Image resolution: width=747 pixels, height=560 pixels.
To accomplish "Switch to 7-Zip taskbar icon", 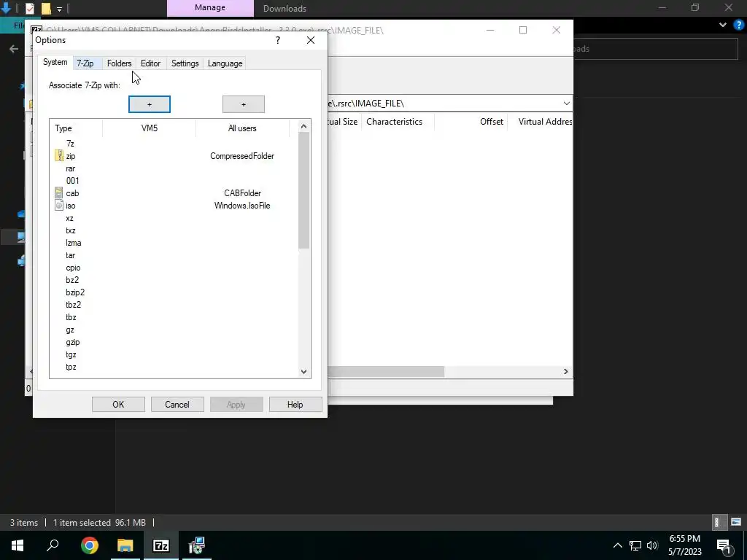I will [x=160, y=545].
